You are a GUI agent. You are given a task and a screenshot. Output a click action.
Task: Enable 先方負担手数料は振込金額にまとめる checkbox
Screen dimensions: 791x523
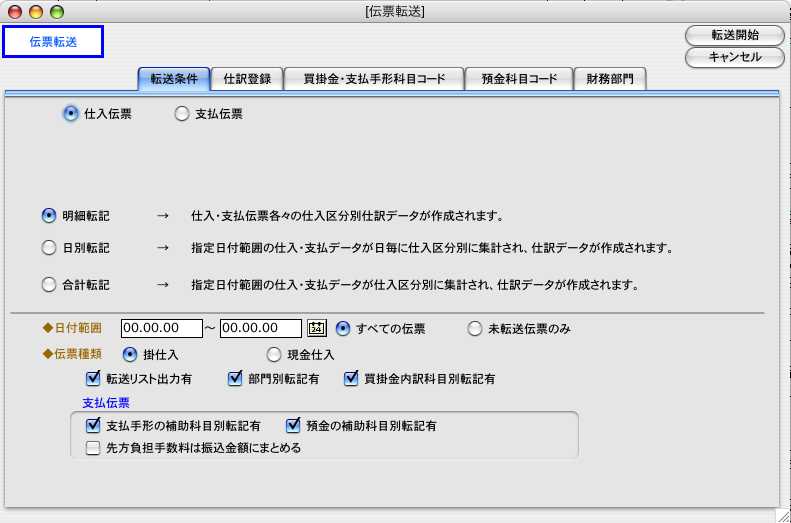94,448
